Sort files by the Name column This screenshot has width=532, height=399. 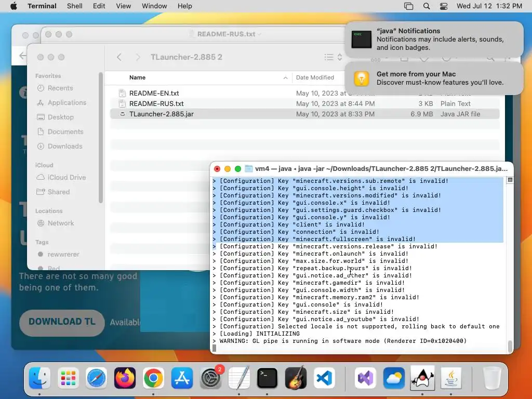pyautogui.click(x=137, y=77)
